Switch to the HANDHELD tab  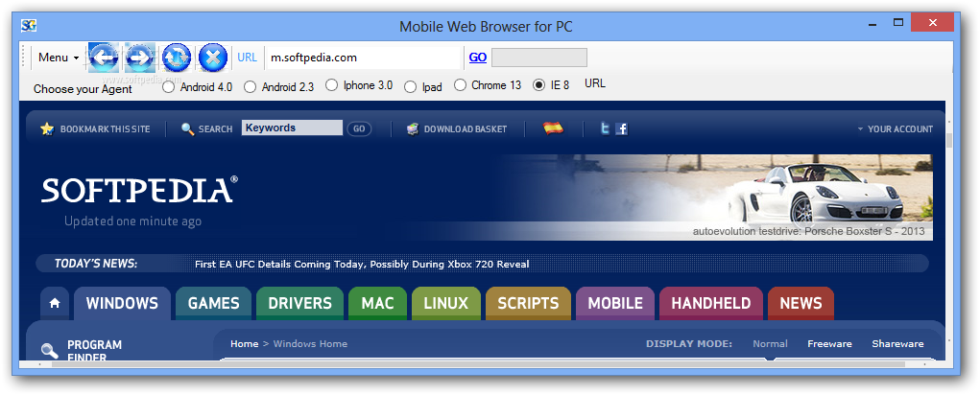click(711, 303)
